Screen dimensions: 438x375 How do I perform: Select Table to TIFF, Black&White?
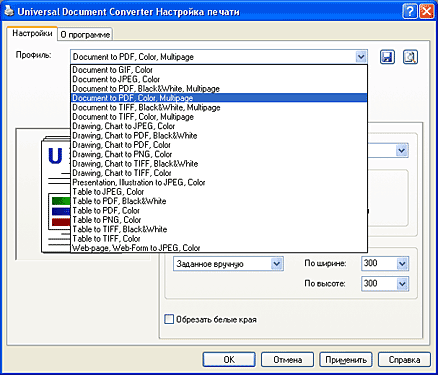click(219, 229)
